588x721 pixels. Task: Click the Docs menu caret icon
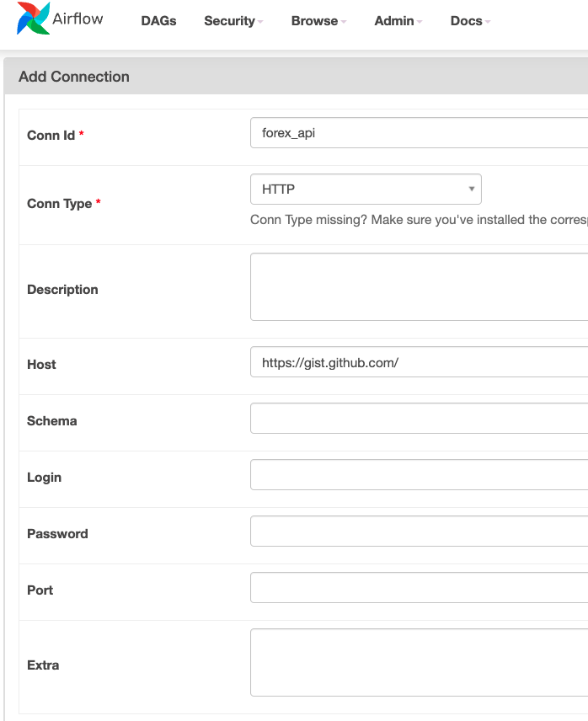click(x=488, y=22)
